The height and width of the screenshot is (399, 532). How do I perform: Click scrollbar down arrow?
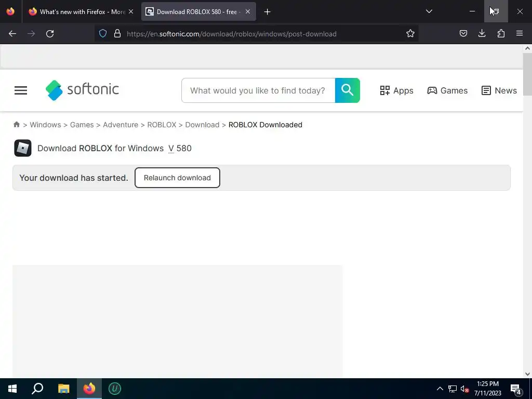pyautogui.click(x=527, y=374)
